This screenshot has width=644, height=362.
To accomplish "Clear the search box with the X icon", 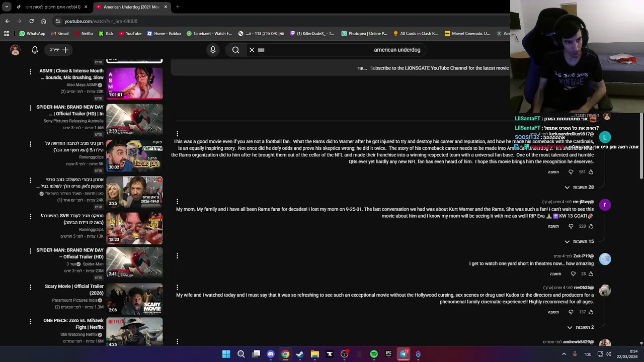I will point(252,50).
